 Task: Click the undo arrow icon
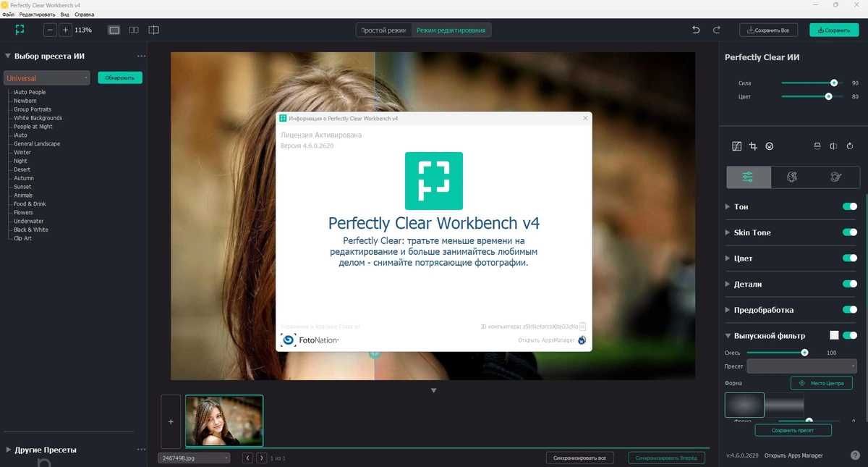tap(696, 30)
